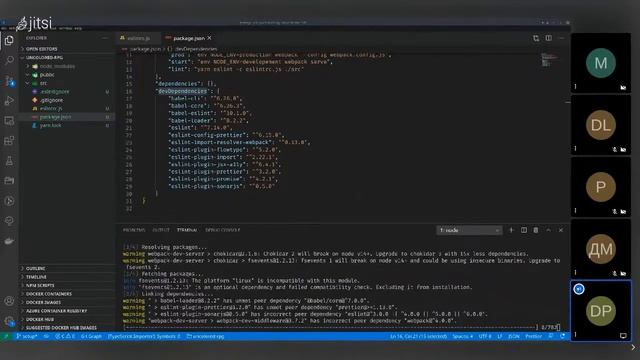
Task: Split the editor to the right
Action: [x=549, y=38]
